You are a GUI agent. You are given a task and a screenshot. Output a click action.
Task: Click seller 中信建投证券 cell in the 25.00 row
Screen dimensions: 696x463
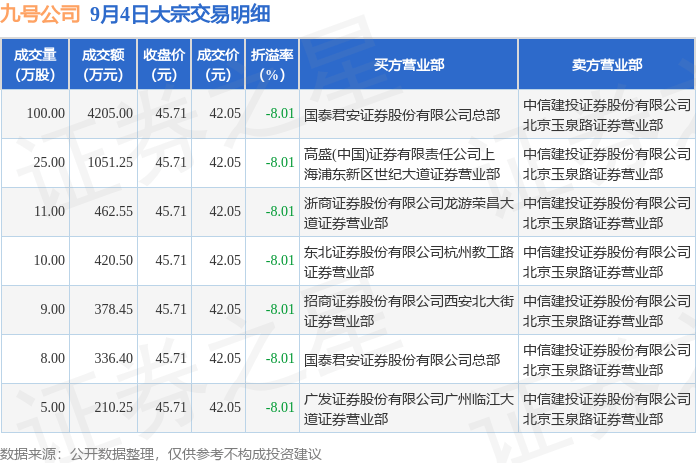607,164
